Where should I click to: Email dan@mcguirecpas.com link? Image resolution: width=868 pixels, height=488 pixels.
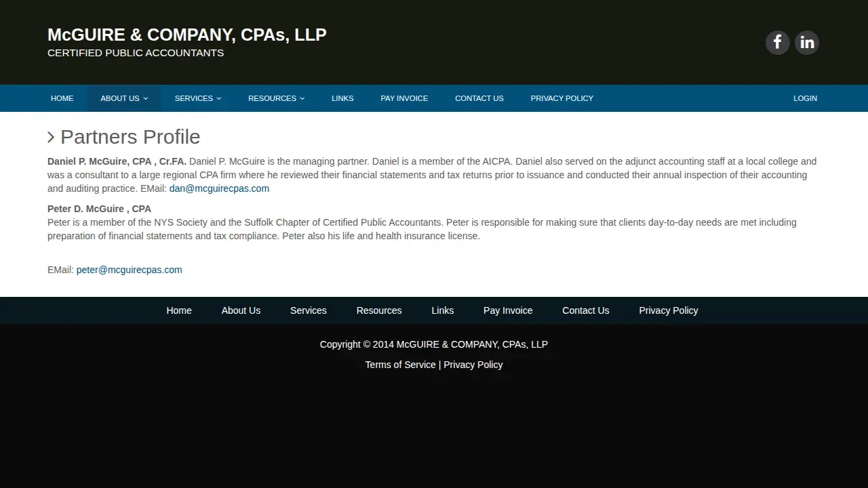click(x=219, y=188)
